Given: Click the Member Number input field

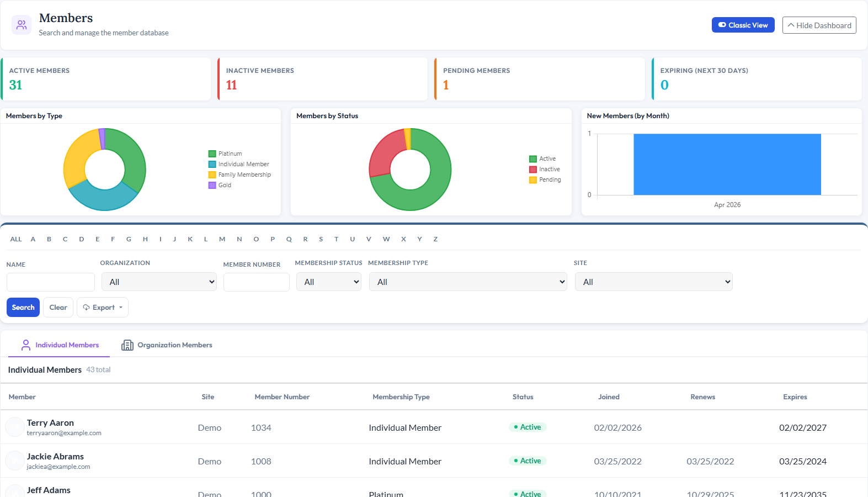Looking at the screenshot, I should tap(257, 282).
